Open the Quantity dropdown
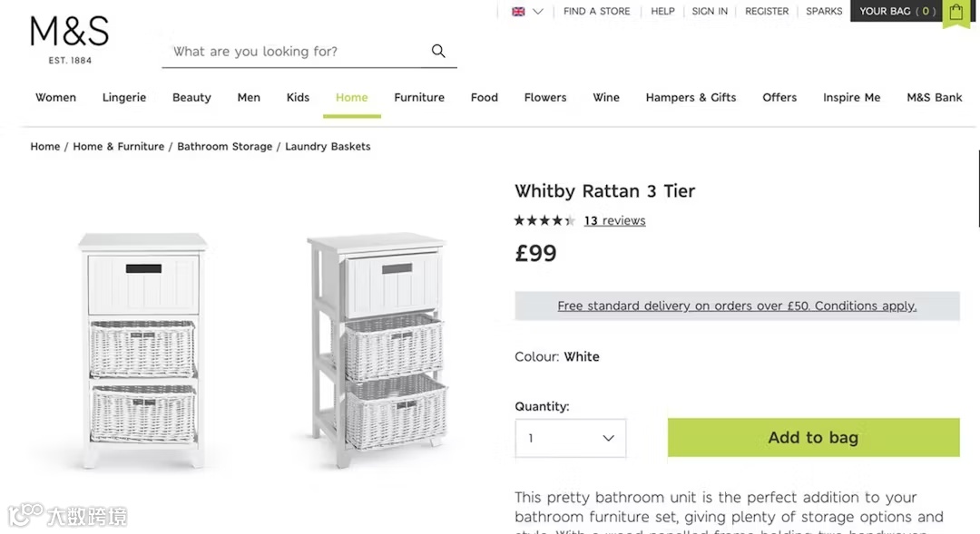This screenshot has width=980, height=534. click(x=571, y=438)
